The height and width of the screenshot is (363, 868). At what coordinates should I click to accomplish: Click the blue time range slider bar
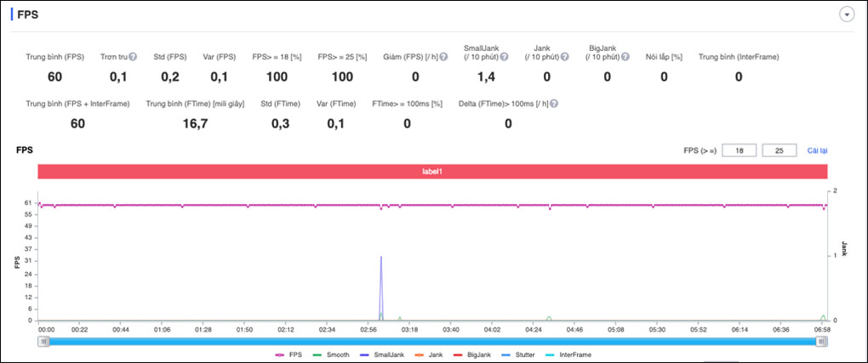[432, 342]
